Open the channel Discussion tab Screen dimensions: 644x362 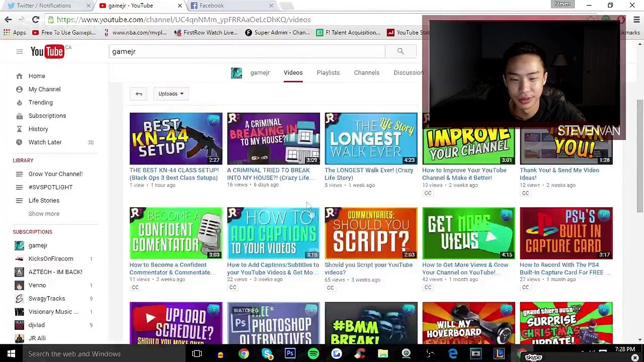point(408,73)
